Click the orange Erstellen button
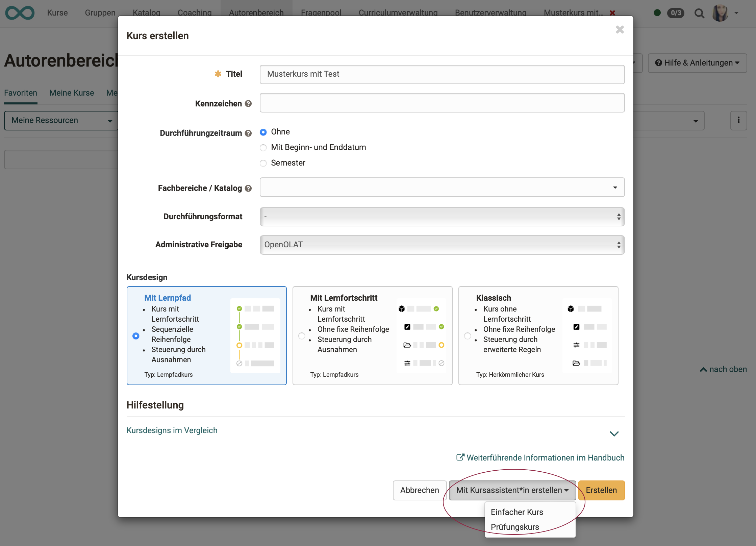Image resolution: width=756 pixels, height=546 pixels. pyautogui.click(x=601, y=490)
